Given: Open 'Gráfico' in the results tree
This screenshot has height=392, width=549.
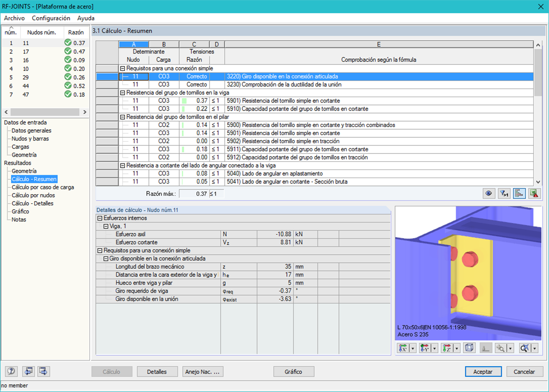Looking at the screenshot, I should coord(20,211).
